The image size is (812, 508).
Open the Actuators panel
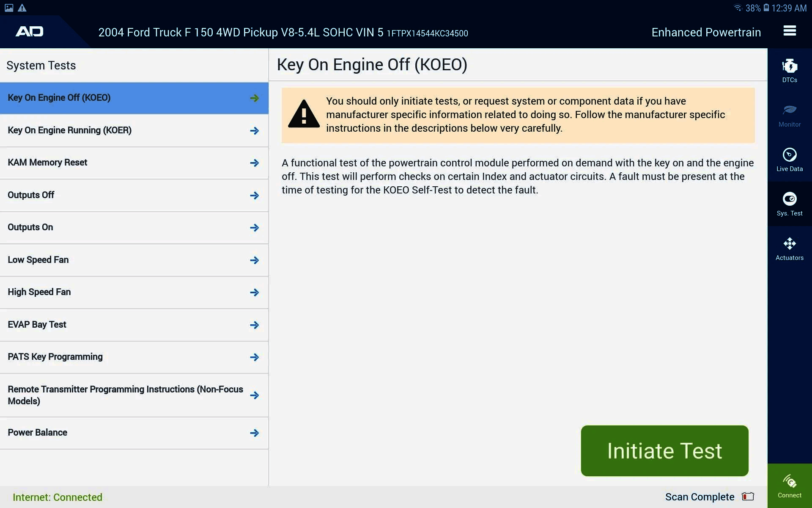(789, 249)
